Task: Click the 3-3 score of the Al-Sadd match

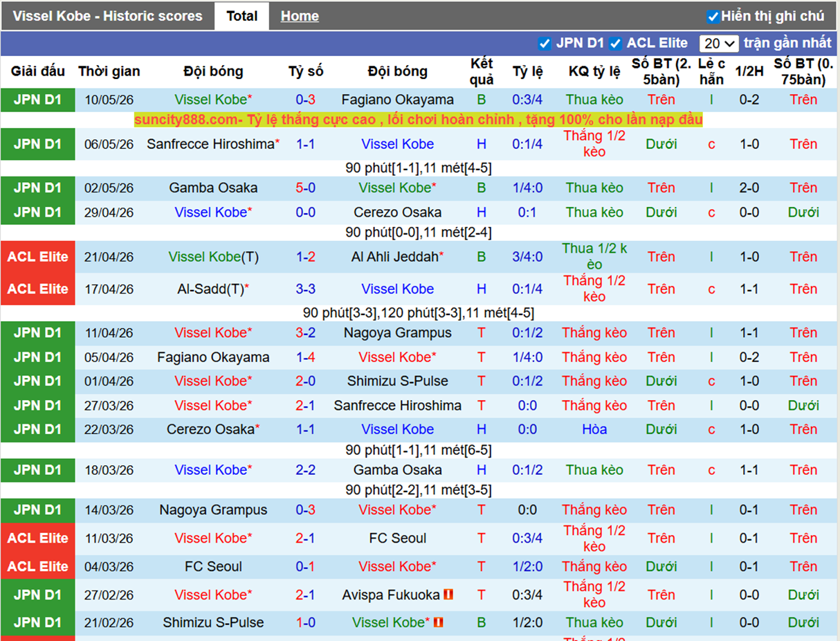Action: (x=306, y=289)
